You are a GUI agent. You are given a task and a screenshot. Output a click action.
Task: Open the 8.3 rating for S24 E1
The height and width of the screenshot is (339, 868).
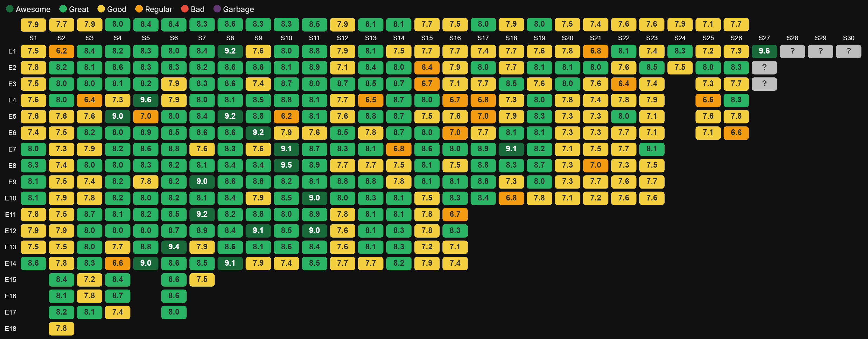(680, 51)
